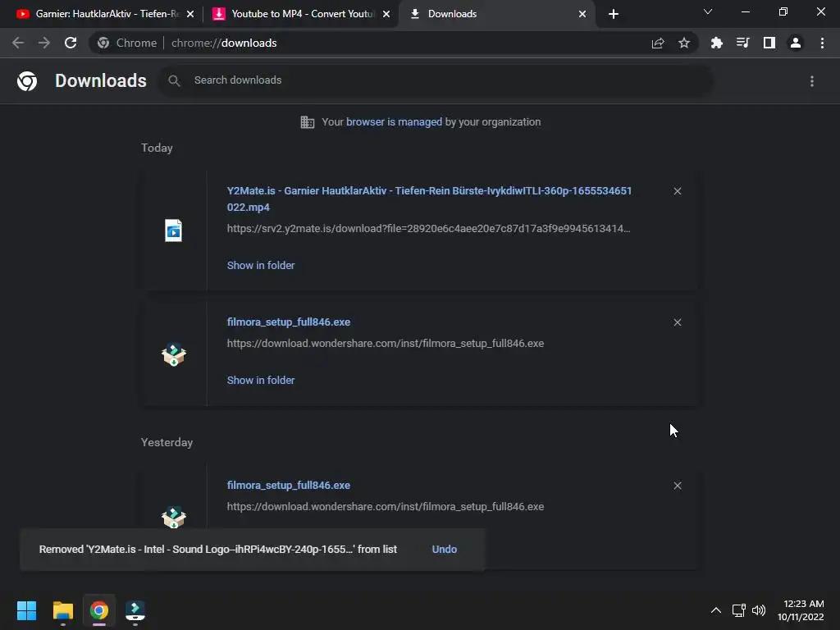Open Chrome main three-dot menu

coord(822,43)
